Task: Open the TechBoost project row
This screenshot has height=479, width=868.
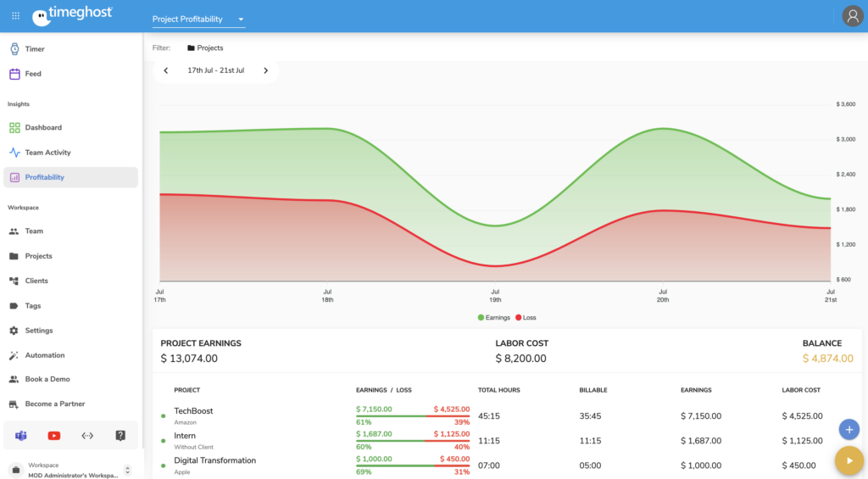Action: click(x=193, y=411)
